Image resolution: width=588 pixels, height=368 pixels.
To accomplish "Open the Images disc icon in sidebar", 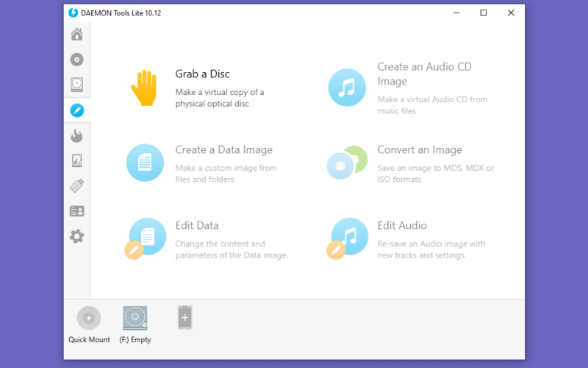I will 77,60.
